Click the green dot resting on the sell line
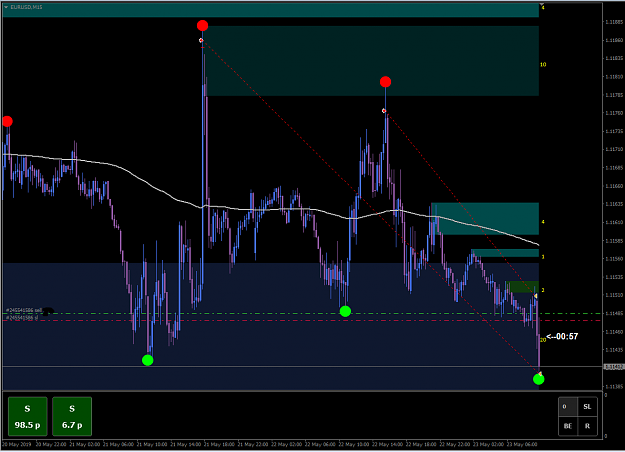 tap(345, 311)
